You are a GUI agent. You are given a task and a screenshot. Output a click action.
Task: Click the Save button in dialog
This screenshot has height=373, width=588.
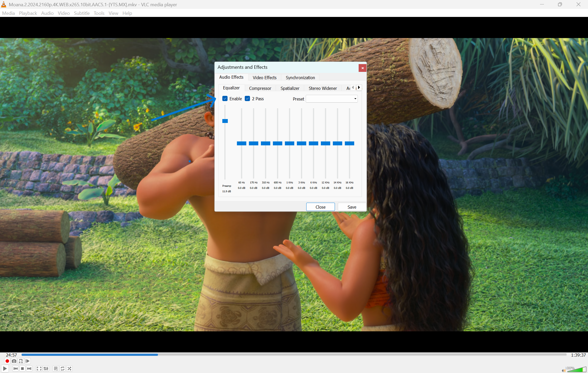(x=352, y=207)
